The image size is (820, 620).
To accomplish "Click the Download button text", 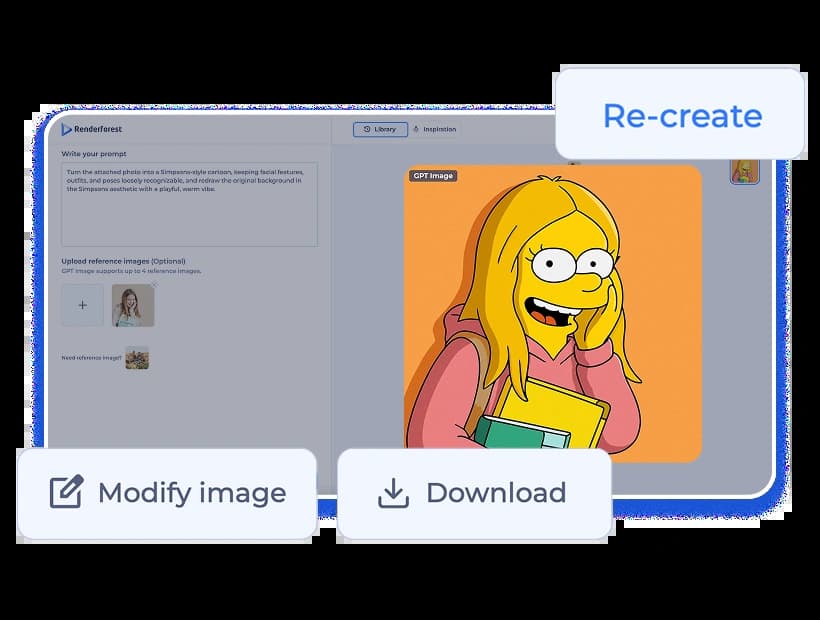I will 495,493.
